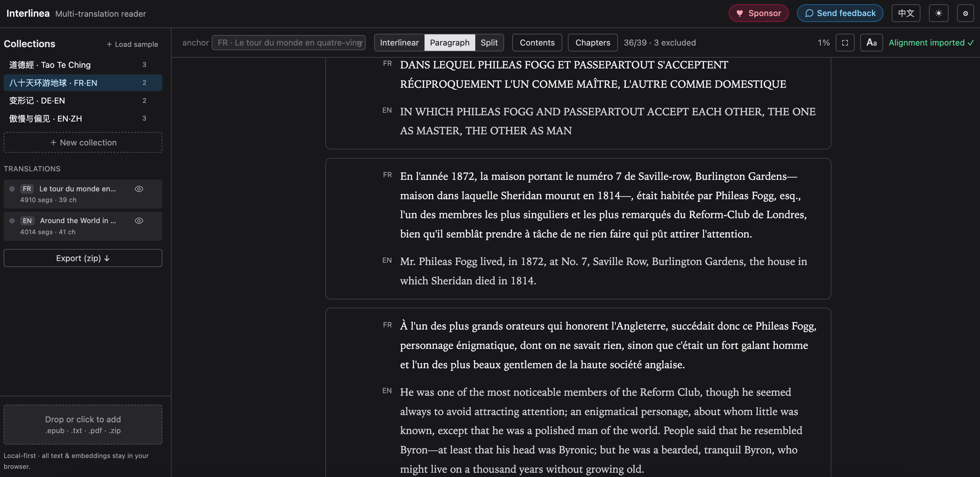This screenshot has width=980, height=477.
Task: Click the FR paragraph starting À l'un des plus grands
Action: coord(608,345)
